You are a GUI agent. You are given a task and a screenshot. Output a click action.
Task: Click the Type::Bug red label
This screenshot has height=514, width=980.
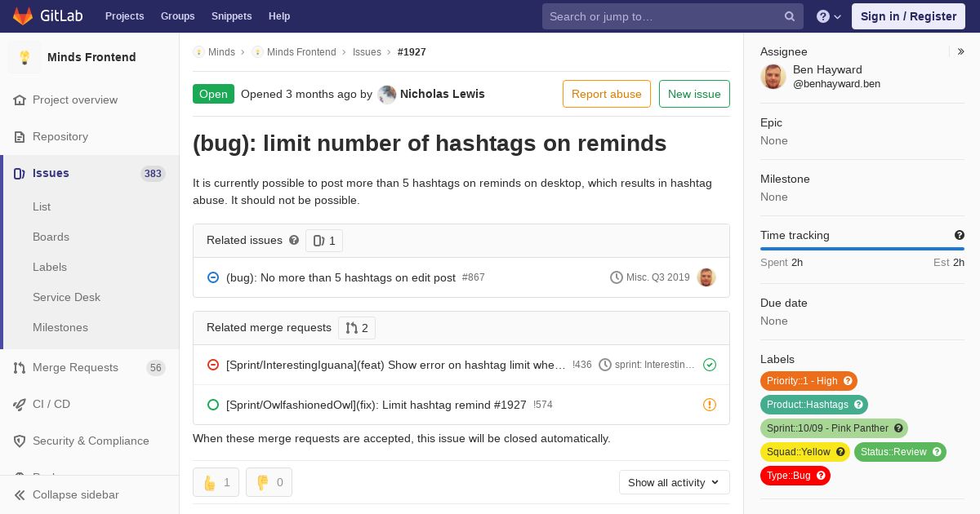(789, 476)
